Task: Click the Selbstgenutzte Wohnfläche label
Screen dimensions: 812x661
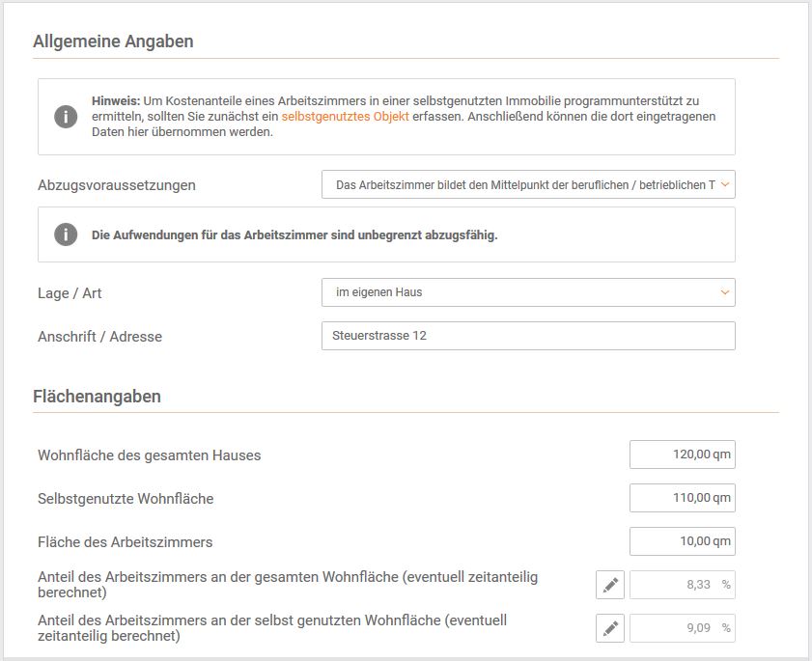Action: 126,499
